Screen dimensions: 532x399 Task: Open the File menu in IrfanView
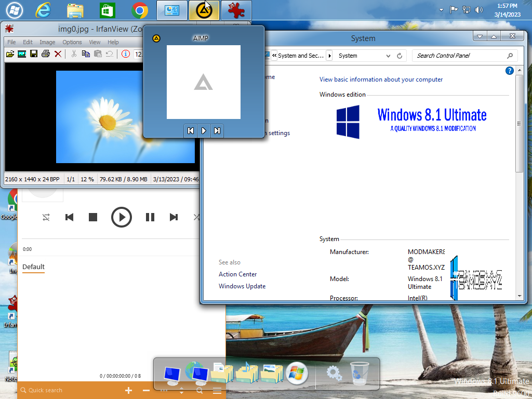(11, 42)
